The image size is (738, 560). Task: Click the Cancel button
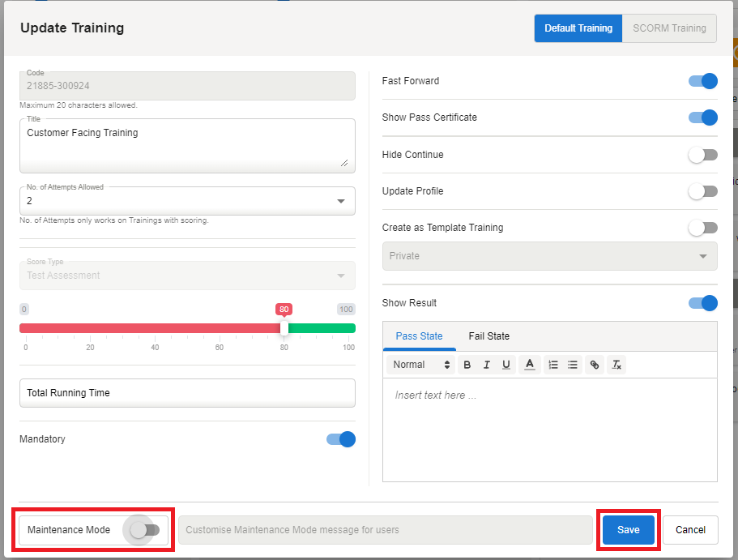click(x=690, y=530)
